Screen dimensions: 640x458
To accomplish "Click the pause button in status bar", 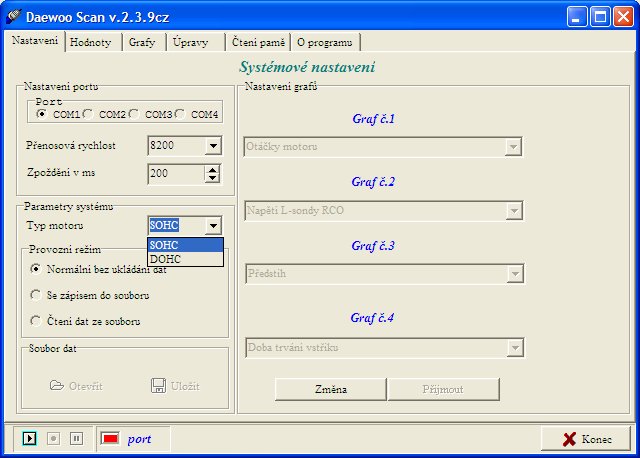I will tap(76, 439).
